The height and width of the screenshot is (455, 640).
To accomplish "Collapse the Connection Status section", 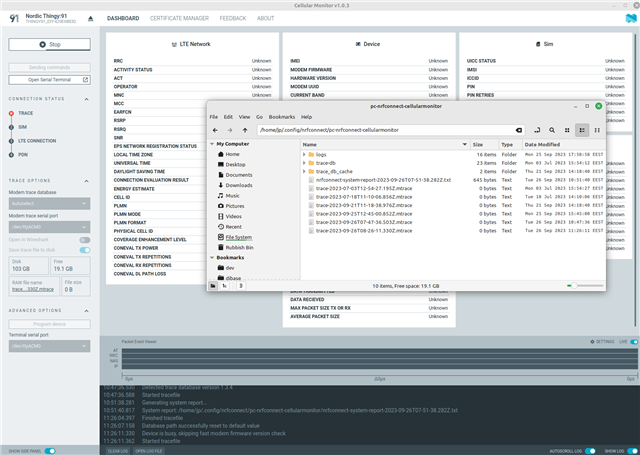I will (87, 99).
